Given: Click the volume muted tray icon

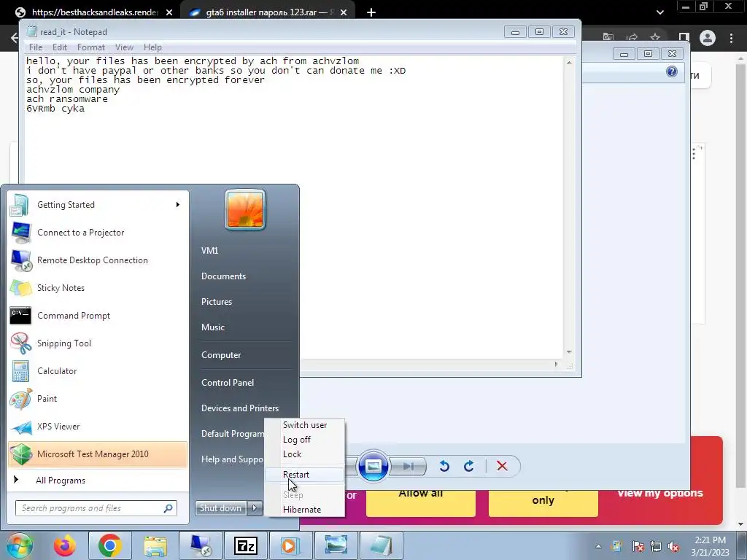Looking at the screenshot, I should (673, 546).
